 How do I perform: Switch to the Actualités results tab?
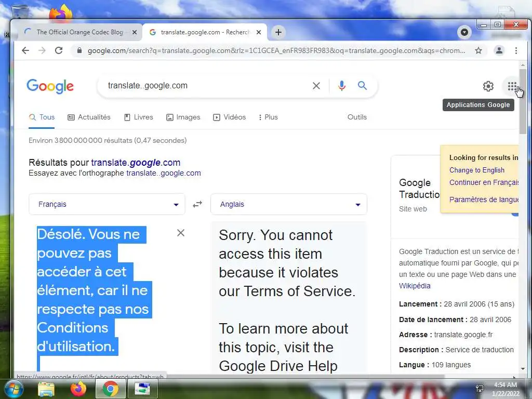[x=89, y=117]
